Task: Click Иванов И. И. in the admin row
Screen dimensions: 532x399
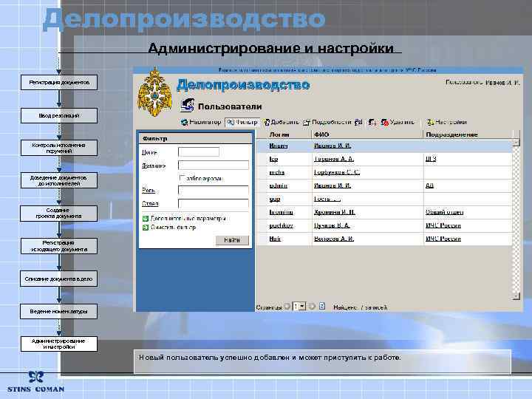Action: click(x=332, y=185)
